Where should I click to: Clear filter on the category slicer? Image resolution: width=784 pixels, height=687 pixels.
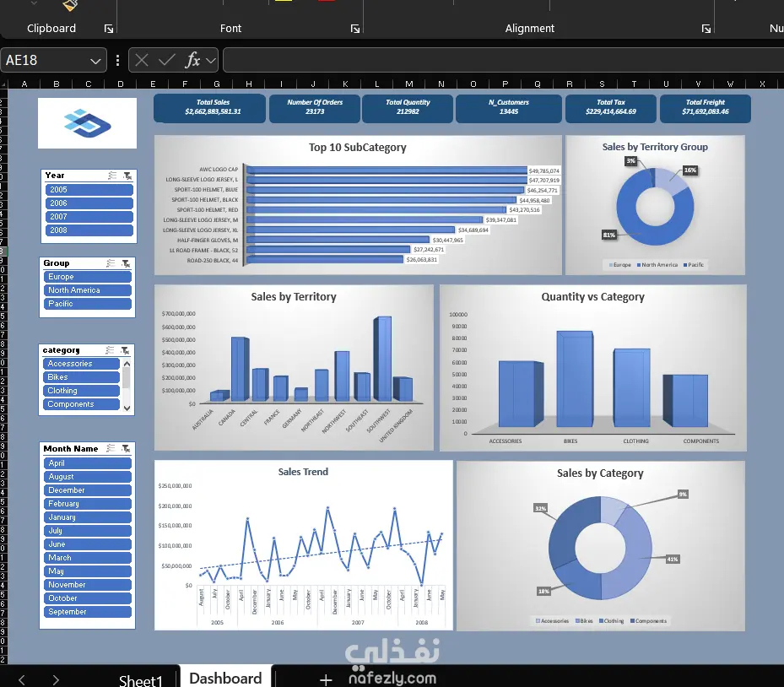pyautogui.click(x=125, y=350)
